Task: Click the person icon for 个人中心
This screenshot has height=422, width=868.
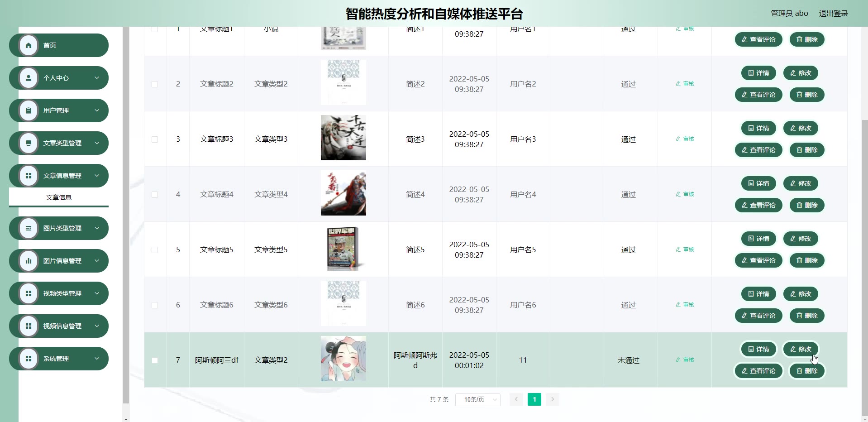Action: (x=29, y=78)
